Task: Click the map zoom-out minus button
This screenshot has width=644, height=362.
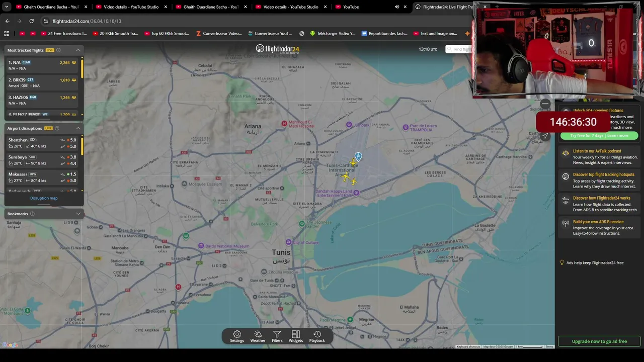Action: 545,104
